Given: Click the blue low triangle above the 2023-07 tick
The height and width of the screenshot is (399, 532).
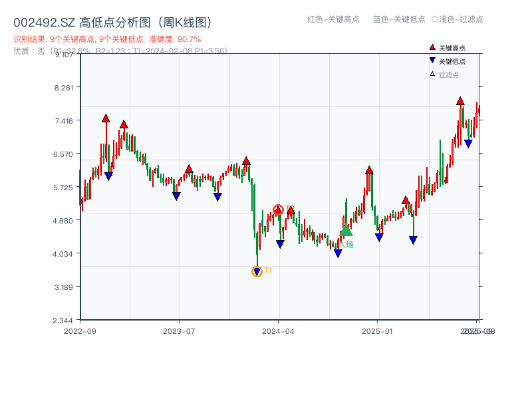Looking at the screenshot, I should pos(176,196).
